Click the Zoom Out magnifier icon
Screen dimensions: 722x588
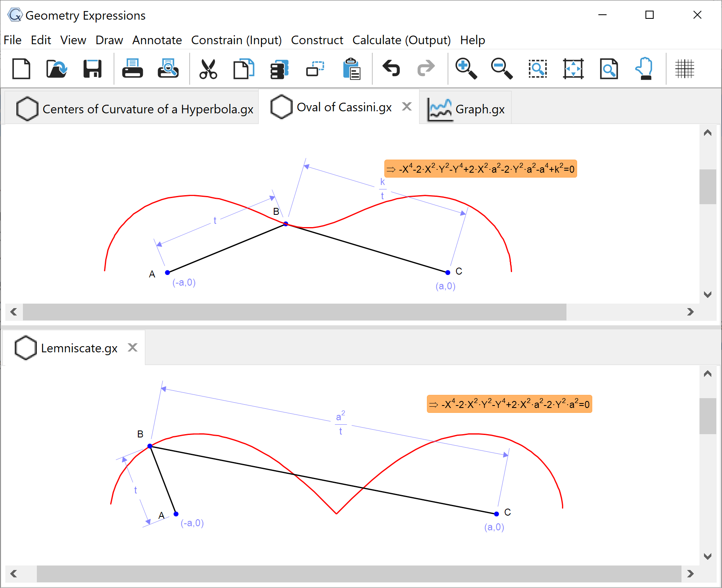(x=501, y=69)
